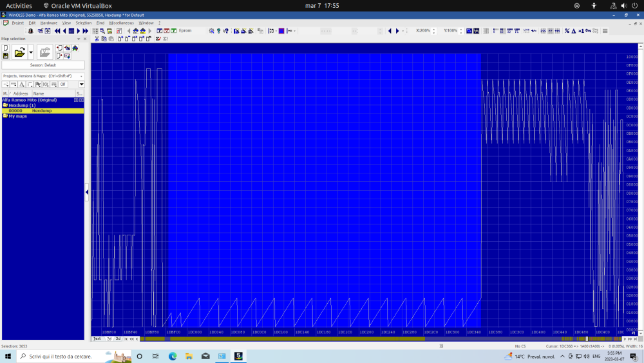Click the lightbulb help icon in toolbar
The width and height of the screenshot is (644, 363).
click(218, 31)
